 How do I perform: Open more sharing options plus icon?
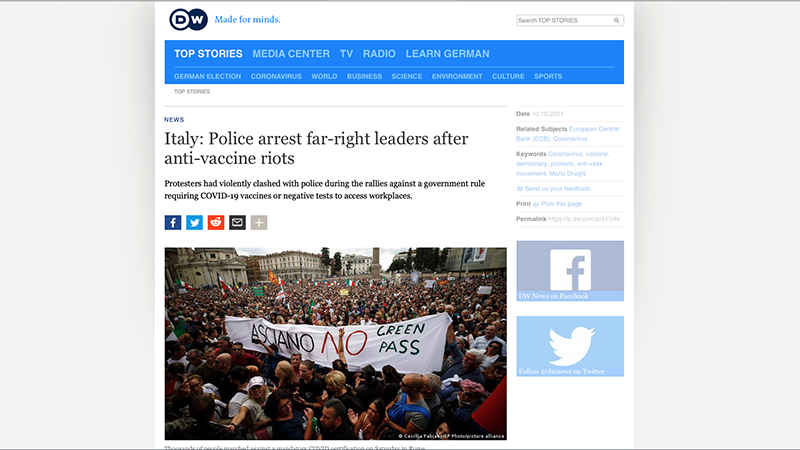[x=259, y=222]
